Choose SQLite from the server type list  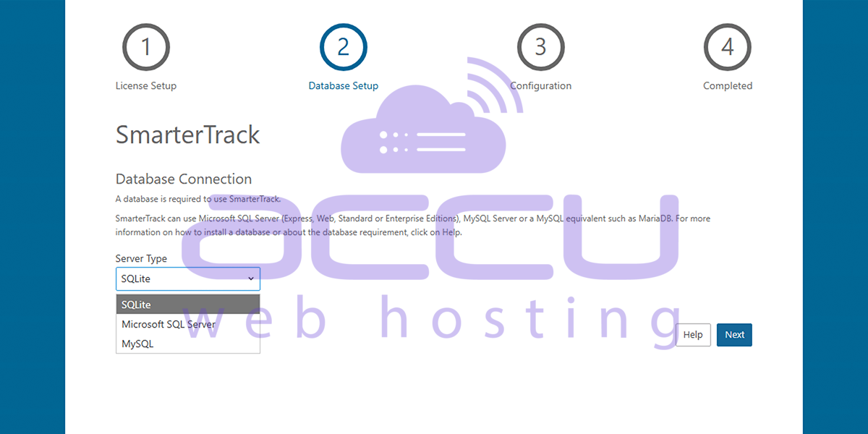coord(188,305)
